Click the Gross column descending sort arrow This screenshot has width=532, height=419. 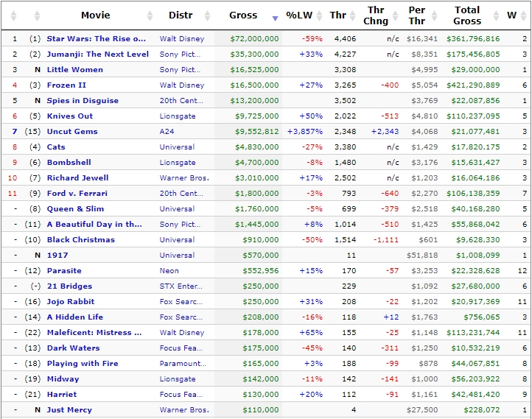[275, 18]
